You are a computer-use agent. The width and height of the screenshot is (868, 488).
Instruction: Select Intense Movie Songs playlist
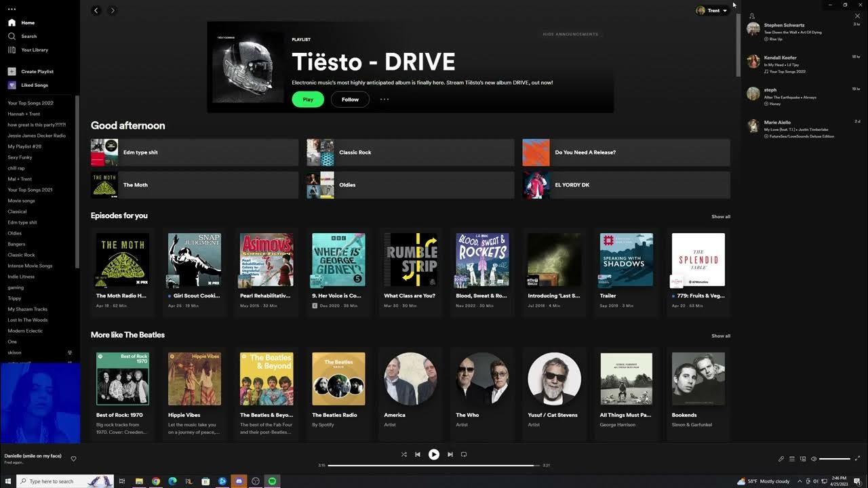tap(30, 266)
